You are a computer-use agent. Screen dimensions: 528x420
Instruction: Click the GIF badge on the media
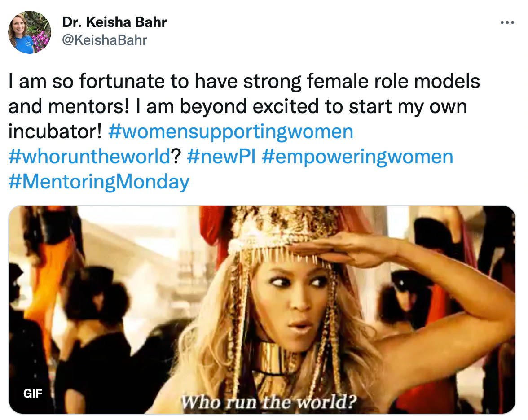click(33, 394)
